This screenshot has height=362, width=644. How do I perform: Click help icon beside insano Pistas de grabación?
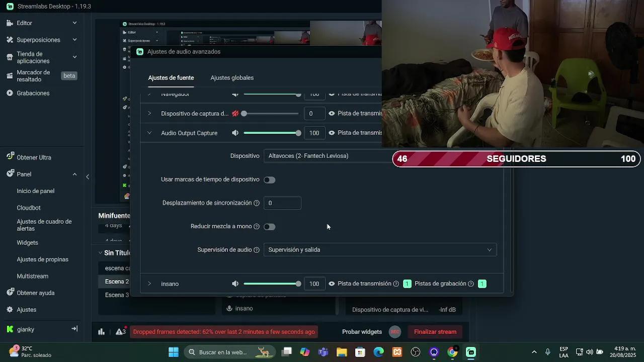pyautogui.click(x=471, y=284)
